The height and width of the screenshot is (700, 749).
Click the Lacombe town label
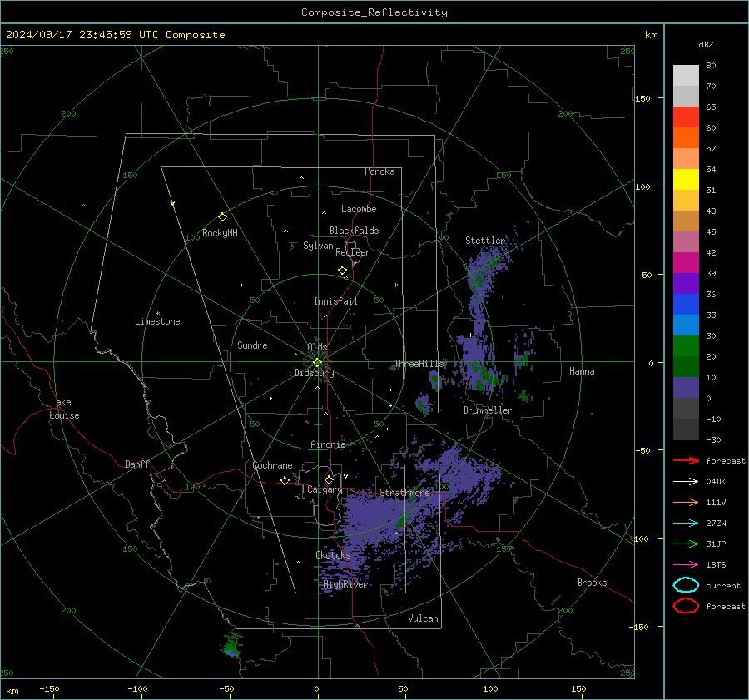point(359,209)
